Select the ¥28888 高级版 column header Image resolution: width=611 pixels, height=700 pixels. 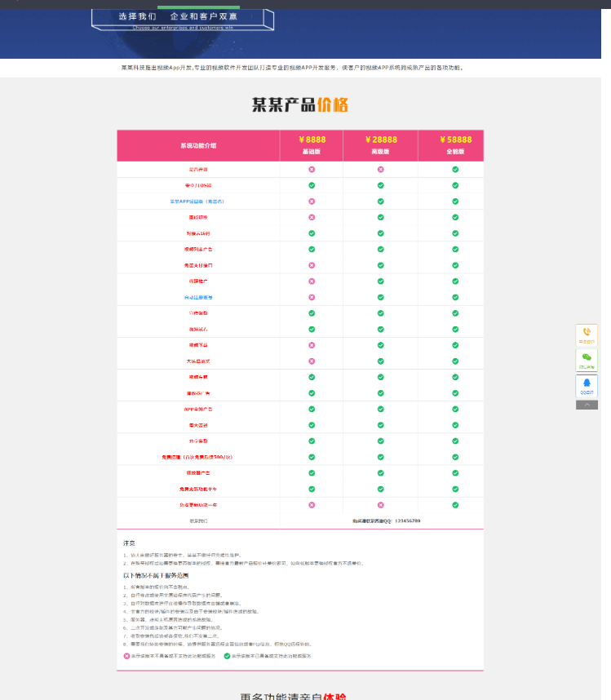click(x=380, y=145)
